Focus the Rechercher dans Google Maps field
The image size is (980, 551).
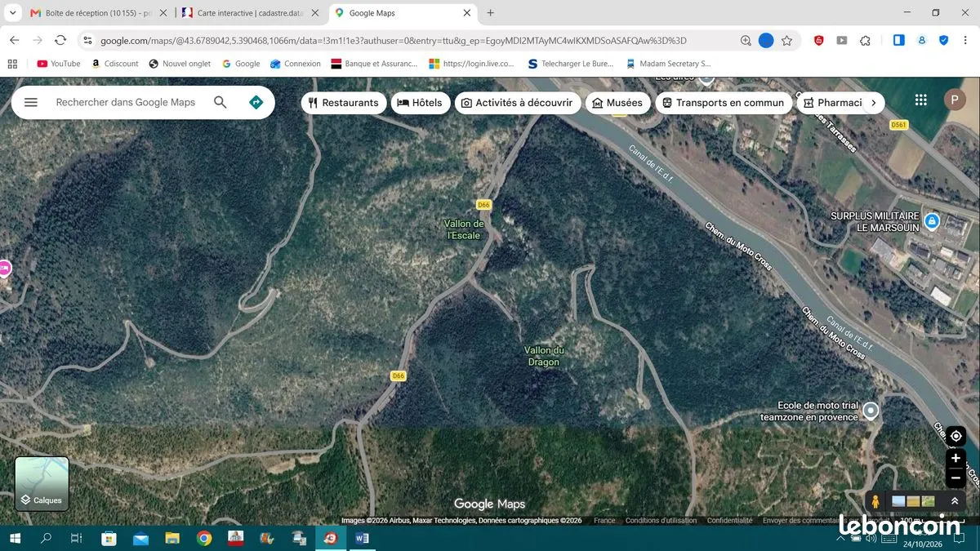coord(126,102)
